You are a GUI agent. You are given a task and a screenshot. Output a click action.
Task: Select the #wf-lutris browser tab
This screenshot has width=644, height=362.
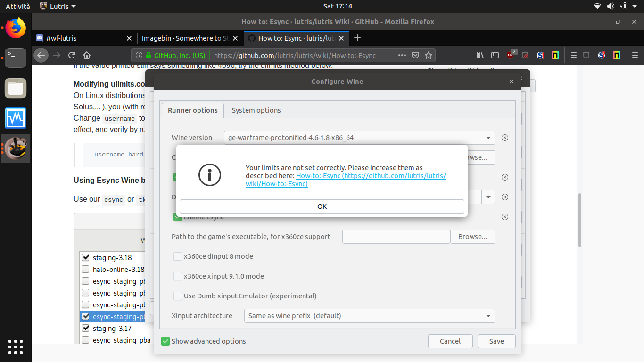(85, 38)
